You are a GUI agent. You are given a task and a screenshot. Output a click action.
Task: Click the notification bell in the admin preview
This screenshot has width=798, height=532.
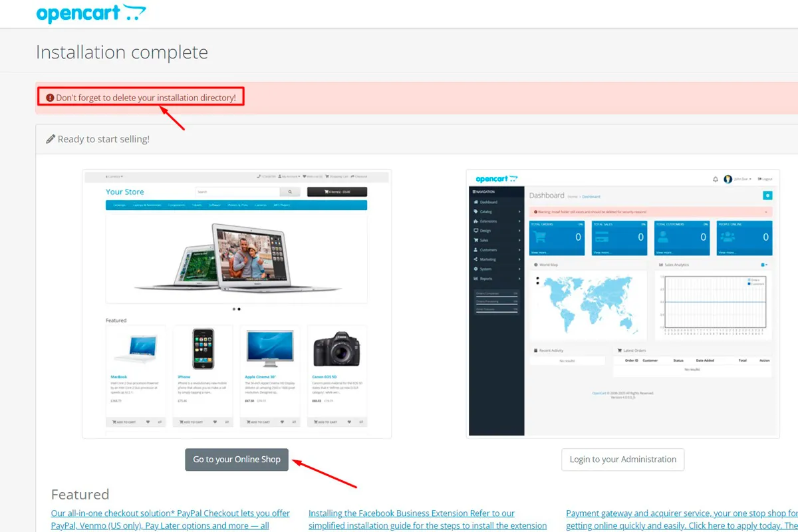[x=716, y=179]
